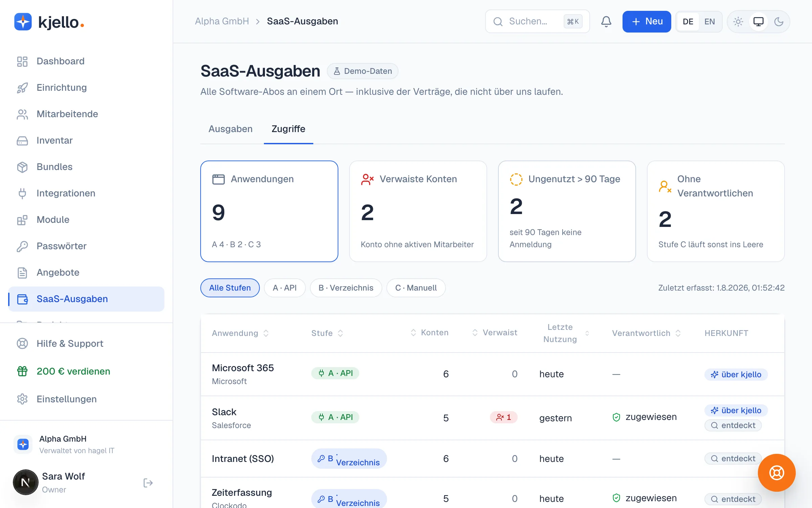Open the Microsoft 365 table row

pyautogui.click(x=492, y=374)
